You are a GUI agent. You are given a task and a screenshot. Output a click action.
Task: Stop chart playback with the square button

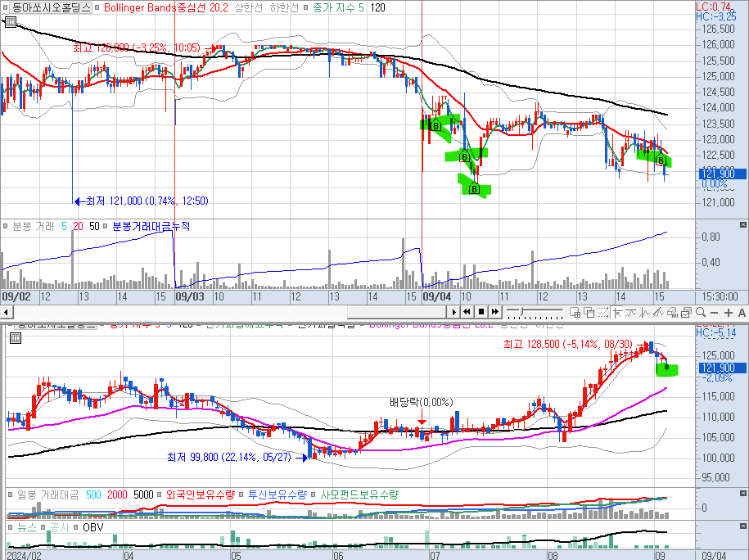pos(481,312)
